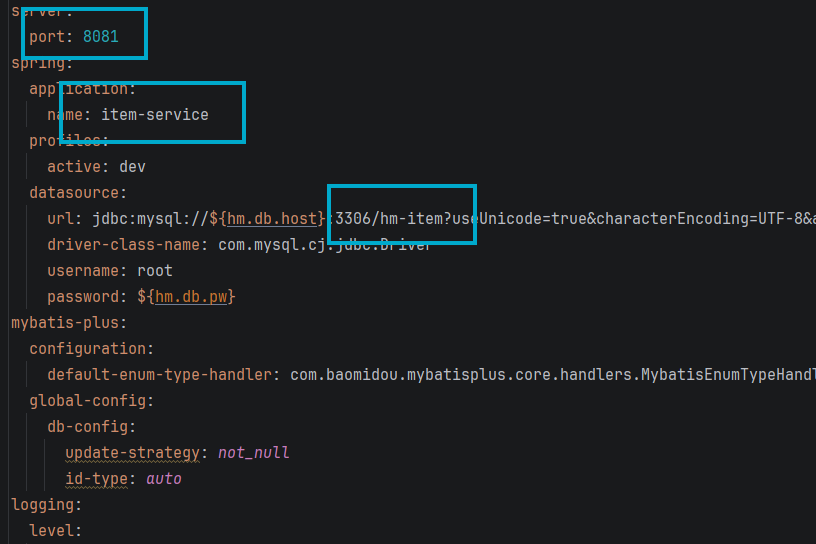816x544 pixels.
Task: Open the hm.db.host placeholder reference
Action: [272, 219]
